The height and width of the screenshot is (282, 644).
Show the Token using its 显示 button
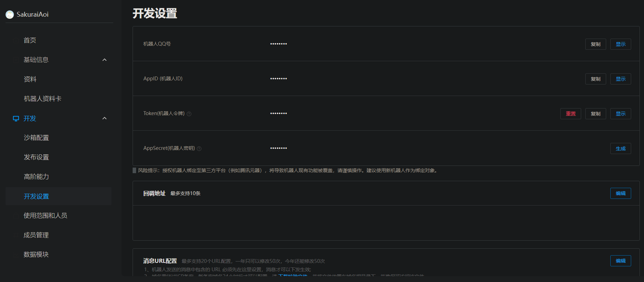pyautogui.click(x=620, y=114)
